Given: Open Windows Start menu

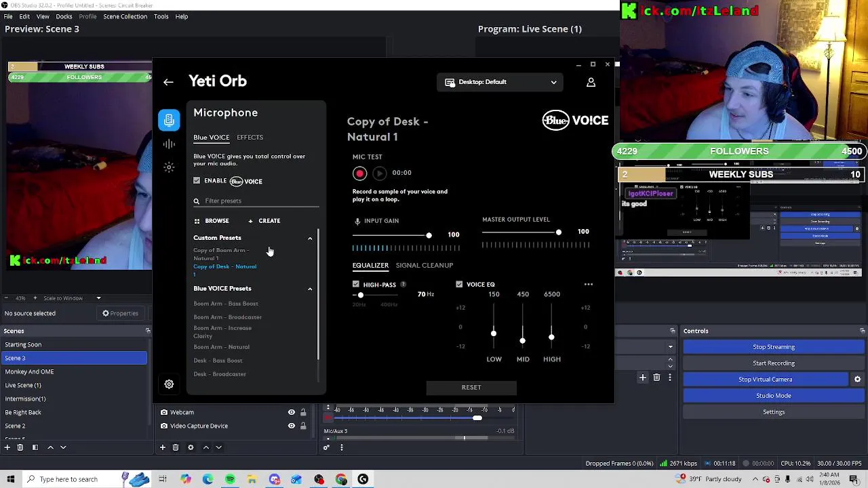Looking at the screenshot, I should (11, 479).
